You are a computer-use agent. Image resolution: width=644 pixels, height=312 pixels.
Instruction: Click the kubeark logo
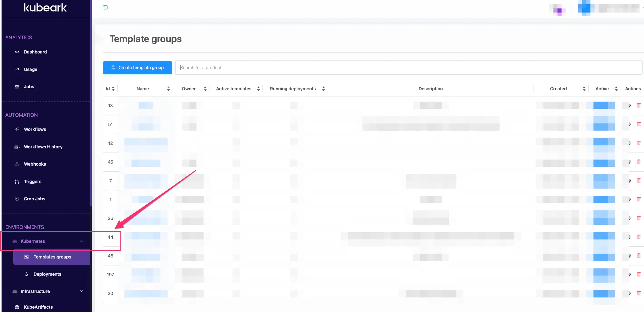[x=45, y=8]
